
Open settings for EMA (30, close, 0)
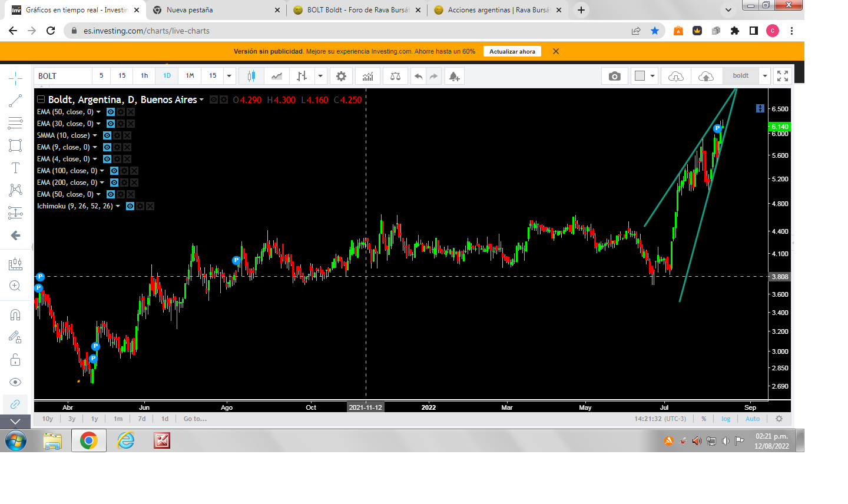pyautogui.click(x=121, y=124)
